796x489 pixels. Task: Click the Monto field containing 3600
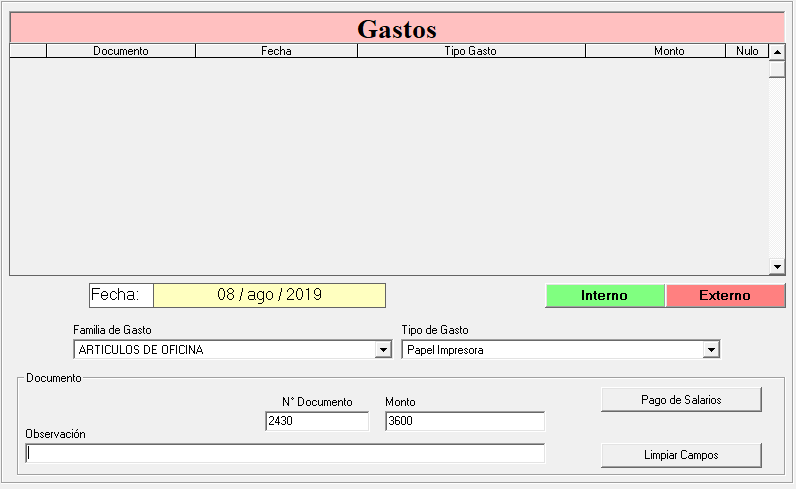coord(464,422)
